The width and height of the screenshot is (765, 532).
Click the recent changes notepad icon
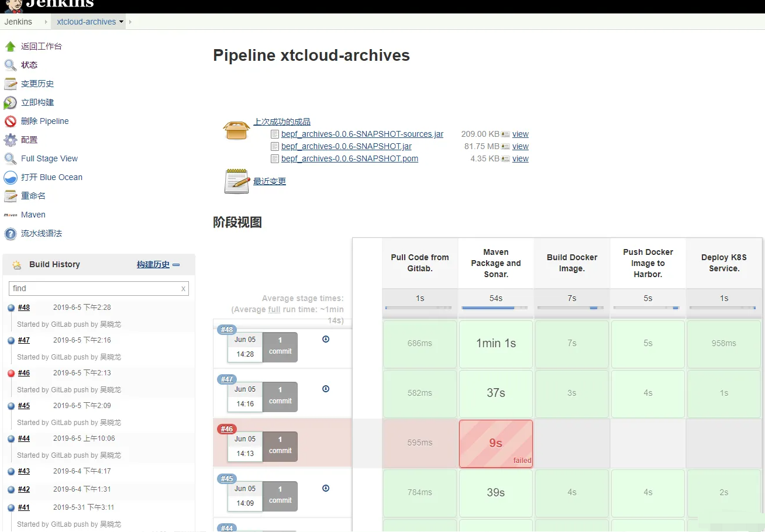point(237,181)
